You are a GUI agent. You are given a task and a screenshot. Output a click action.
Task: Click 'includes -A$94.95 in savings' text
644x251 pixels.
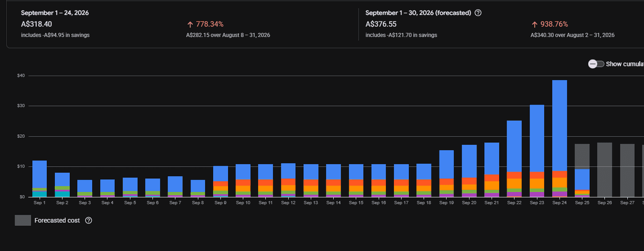[55, 35]
